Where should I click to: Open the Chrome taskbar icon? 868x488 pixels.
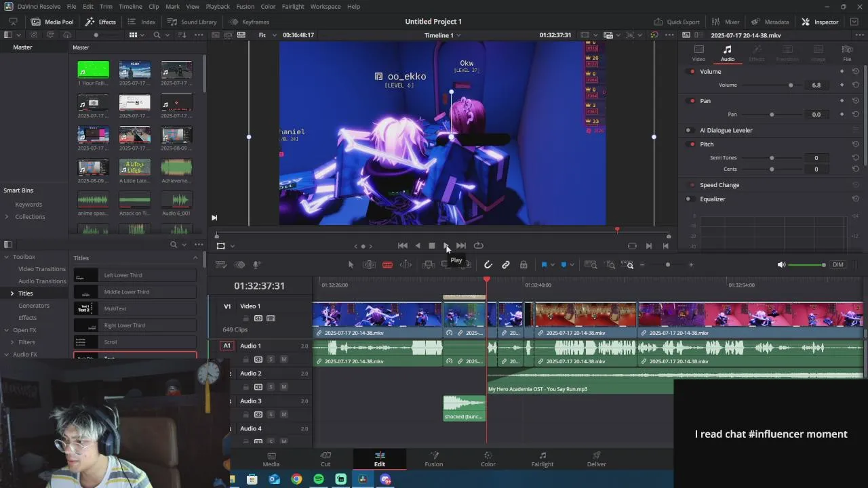point(296,479)
